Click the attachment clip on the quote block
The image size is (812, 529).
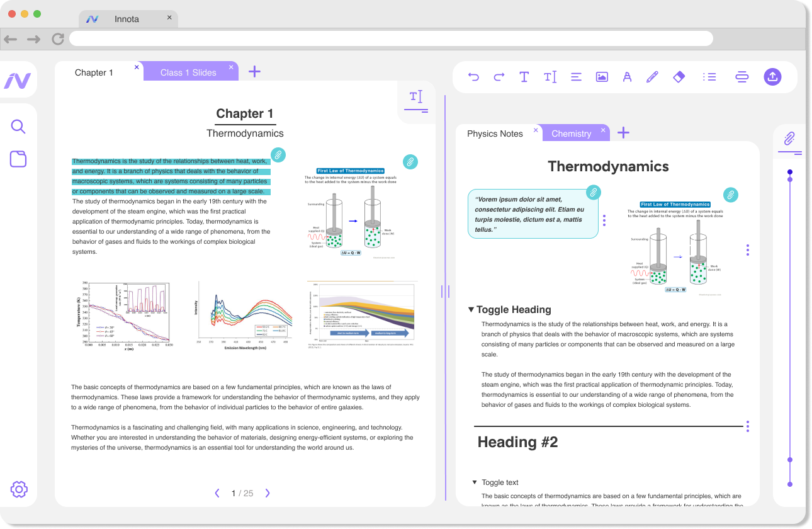[x=593, y=192]
